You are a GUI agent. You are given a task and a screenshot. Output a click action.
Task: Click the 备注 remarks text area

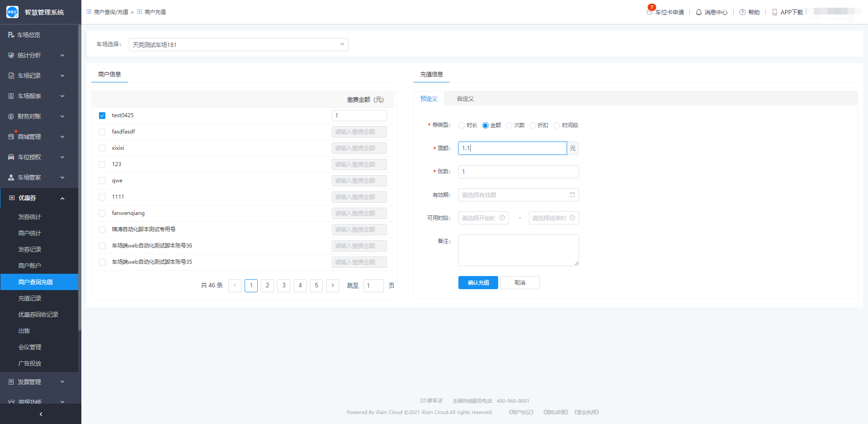pyautogui.click(x=518, y=250)
